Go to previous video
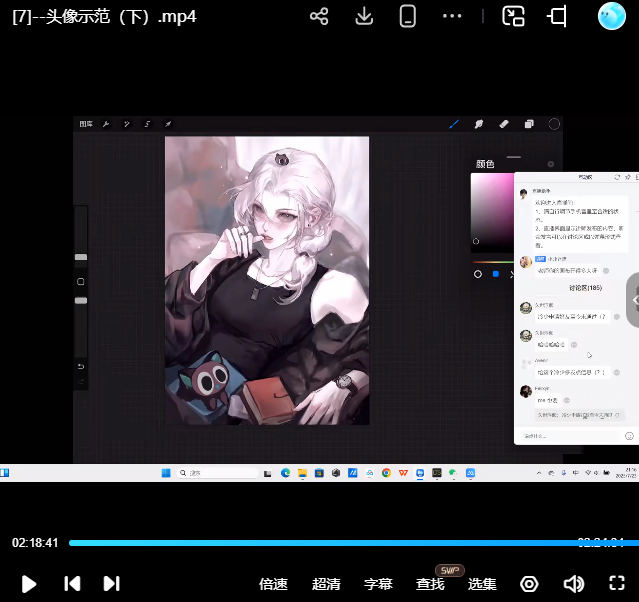This screenshot has width=639, height=602. 72,584
